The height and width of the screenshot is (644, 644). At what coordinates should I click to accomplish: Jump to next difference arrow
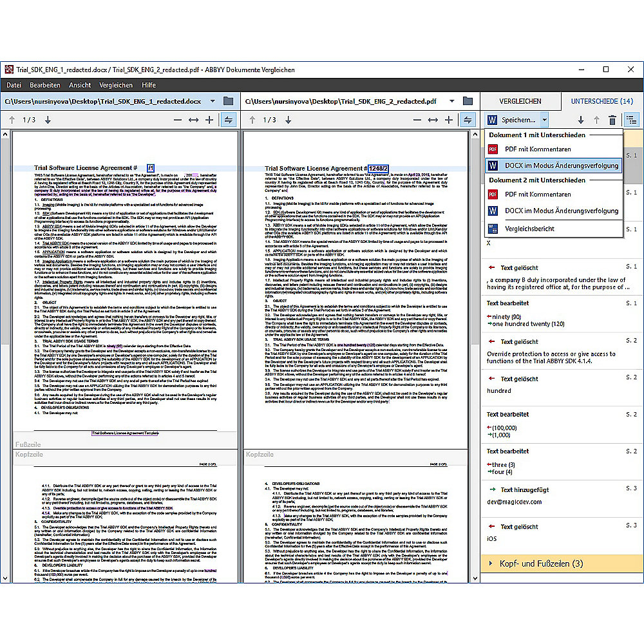[580, 120]
